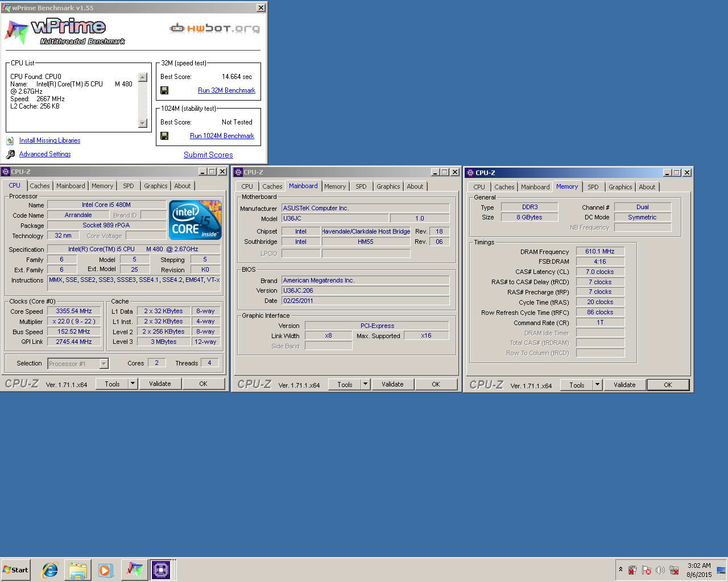728x582 pixels.
Task: Click the 14.664 sec best score
Action: (237, 77)
